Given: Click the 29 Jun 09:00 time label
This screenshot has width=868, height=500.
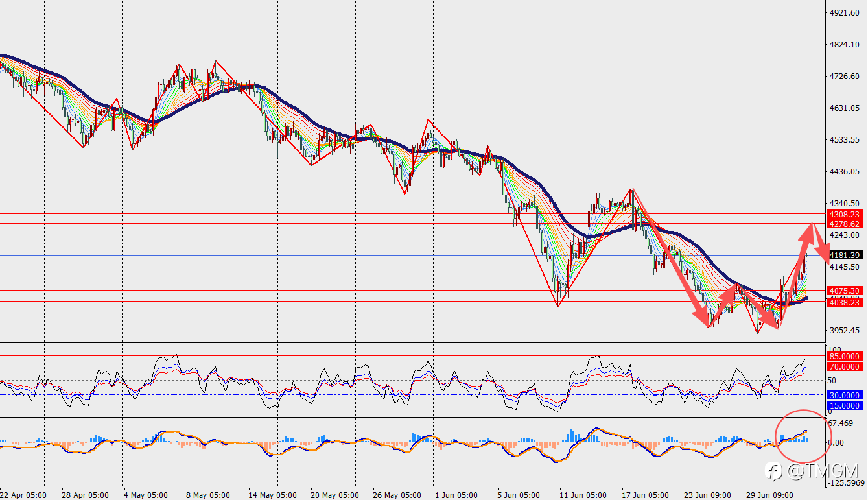Looking at the screenshot, I should click(771, 495).
